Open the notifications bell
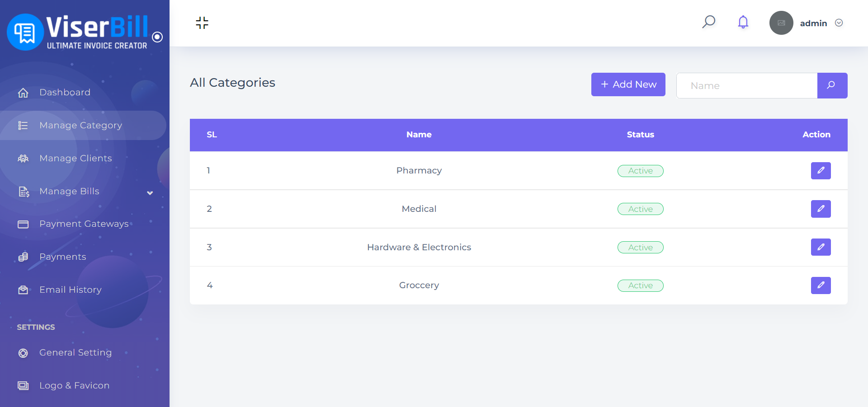The width and height of the screenshot is (868, 407). point(743,22)
